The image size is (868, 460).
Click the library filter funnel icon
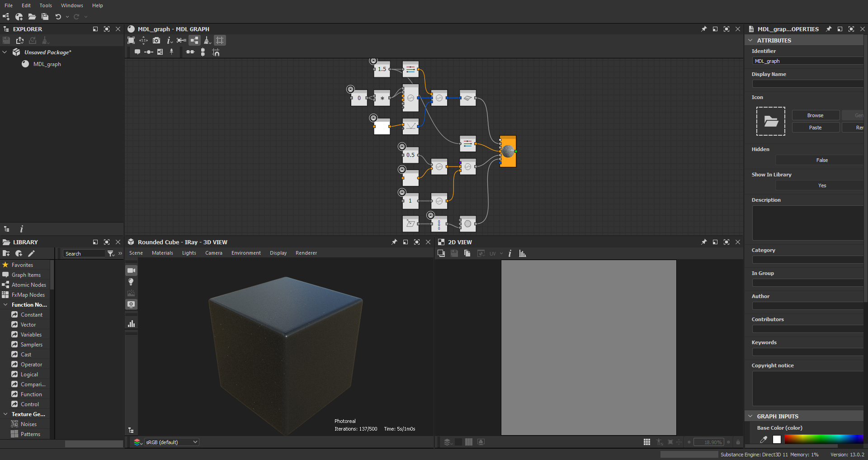(111, 254)
